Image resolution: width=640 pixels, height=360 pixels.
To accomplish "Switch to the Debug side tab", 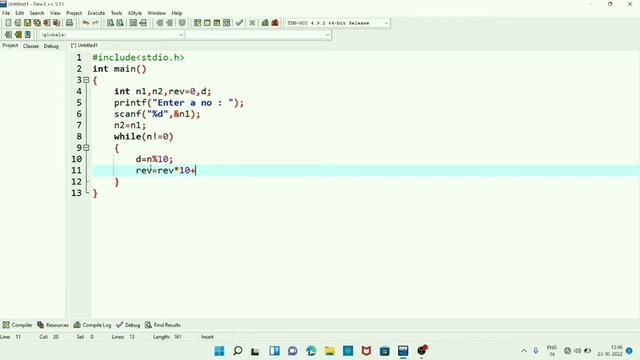I will pos(51,46).
